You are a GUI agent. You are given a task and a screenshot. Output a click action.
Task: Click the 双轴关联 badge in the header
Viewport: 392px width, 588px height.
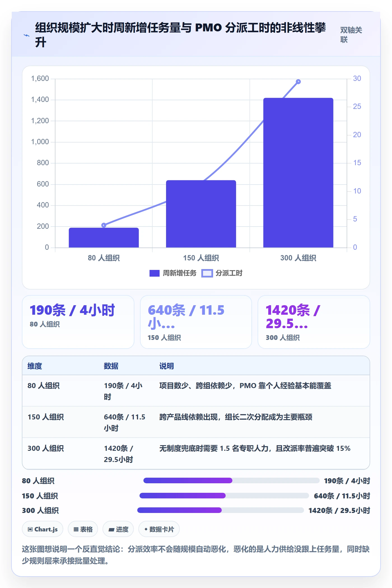351,35
